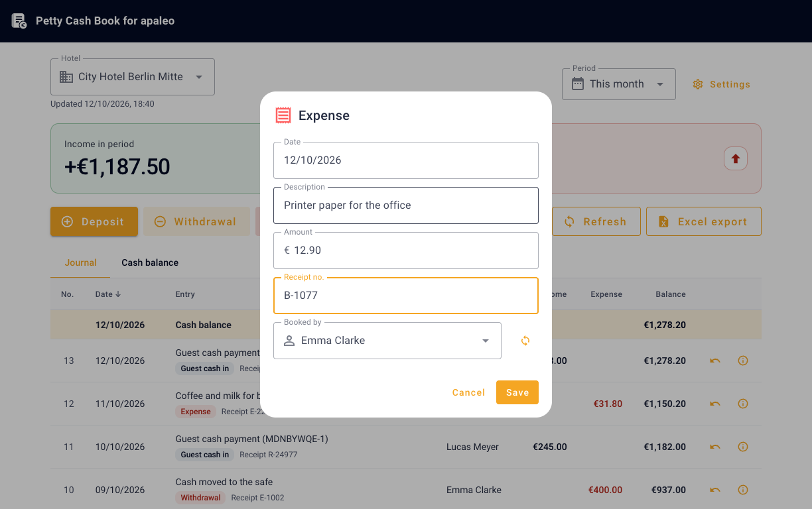Image resolution: width=812 pixels, height=509 pixels.
Task: Click the Expense column header
Action: pyautogui.click(x=606, y=294)
